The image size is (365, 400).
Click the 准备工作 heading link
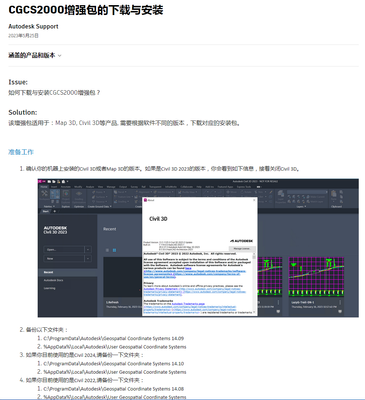[21, 152]
